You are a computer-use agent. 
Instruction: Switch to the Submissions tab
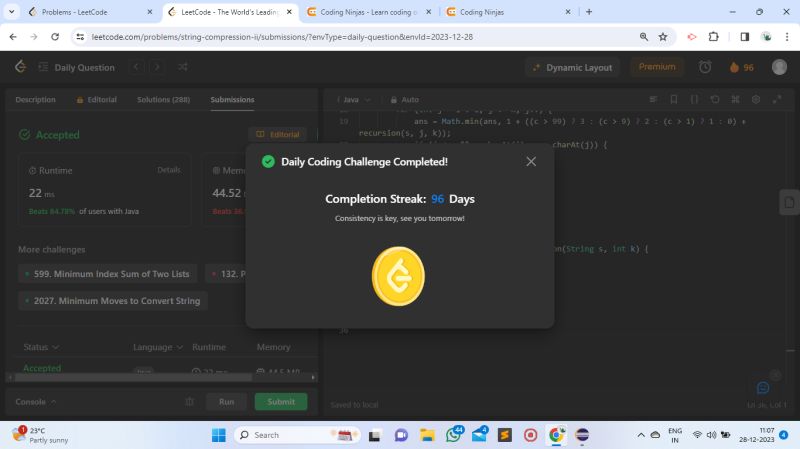click(232, 99)
